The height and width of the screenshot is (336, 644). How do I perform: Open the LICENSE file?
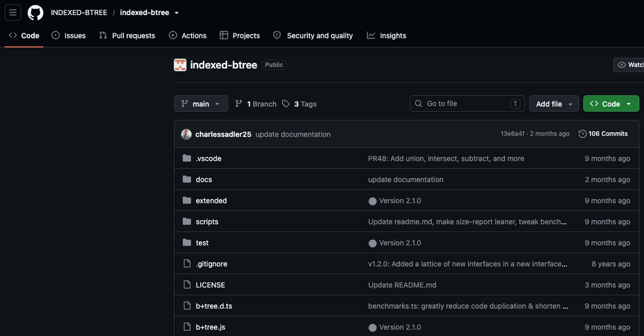[210, 285]
